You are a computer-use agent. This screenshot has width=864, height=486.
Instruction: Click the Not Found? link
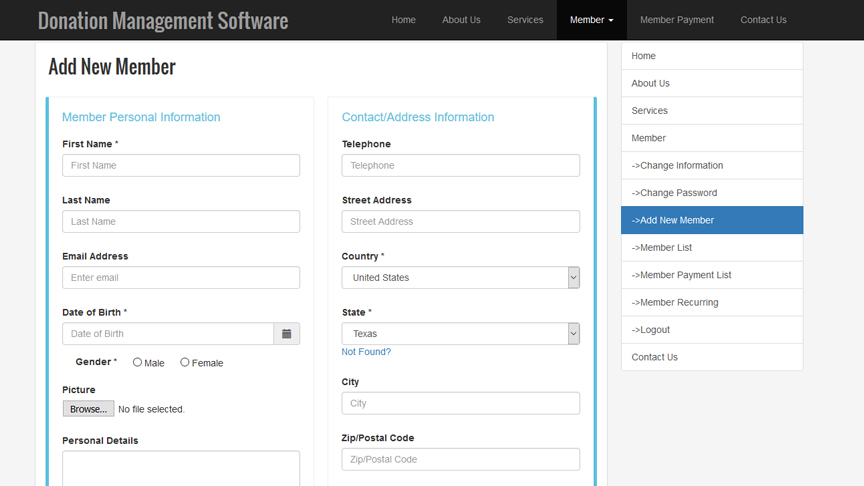[x=366, y=352]
